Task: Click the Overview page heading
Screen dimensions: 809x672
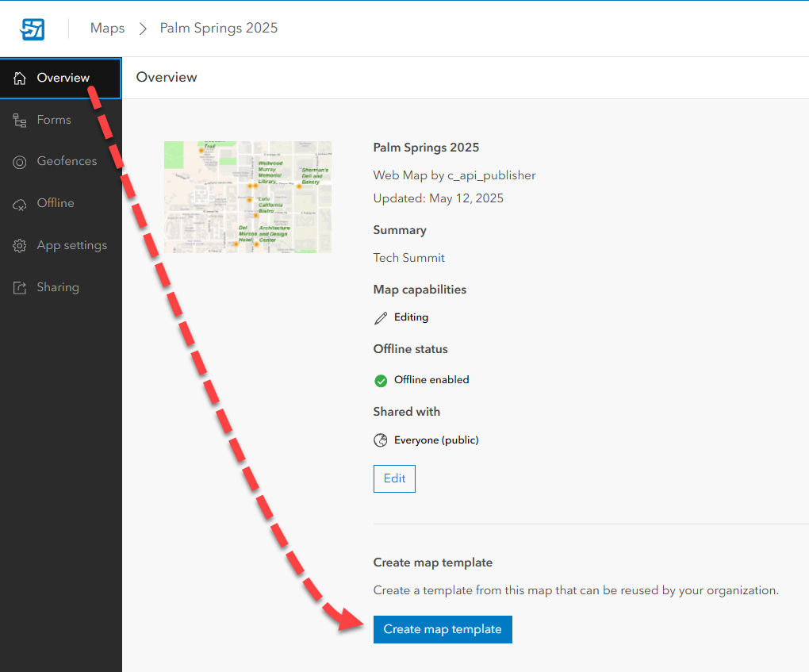Action: [x=167, y=77]
